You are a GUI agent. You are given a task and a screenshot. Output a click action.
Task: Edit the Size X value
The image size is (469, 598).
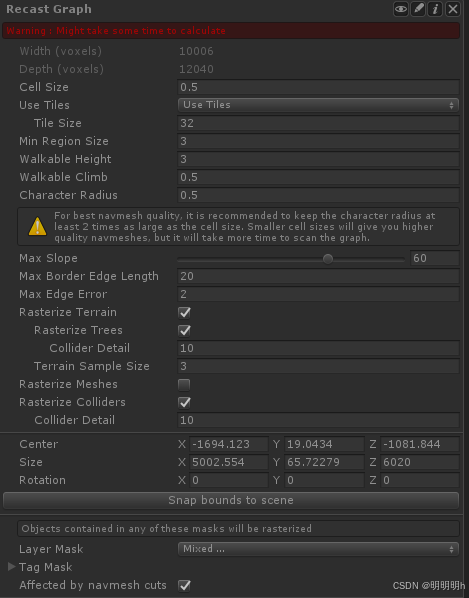229,462
